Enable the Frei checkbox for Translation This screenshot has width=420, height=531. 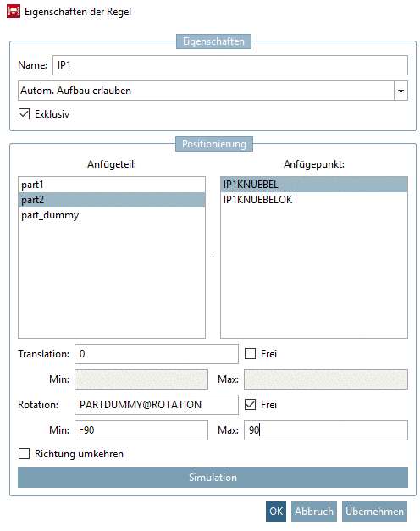coord(251,353)
